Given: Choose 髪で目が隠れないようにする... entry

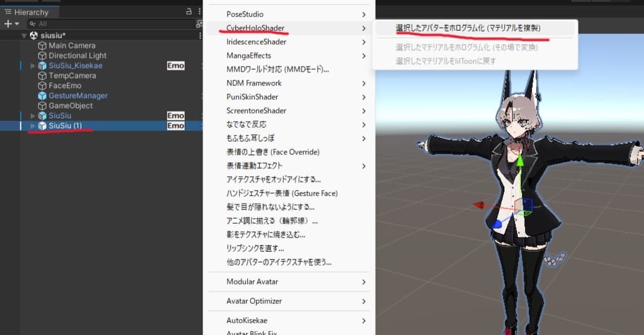Looking at the screenshot, I should point(289,207).
